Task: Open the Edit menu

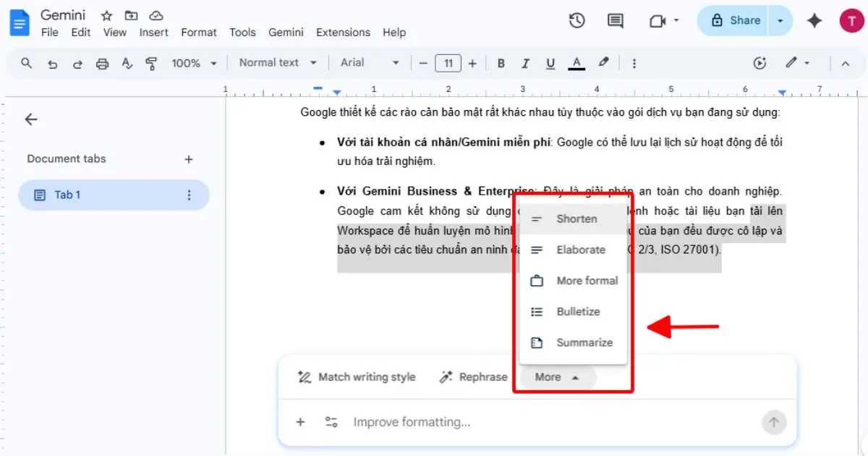Action: click(81, 33)
